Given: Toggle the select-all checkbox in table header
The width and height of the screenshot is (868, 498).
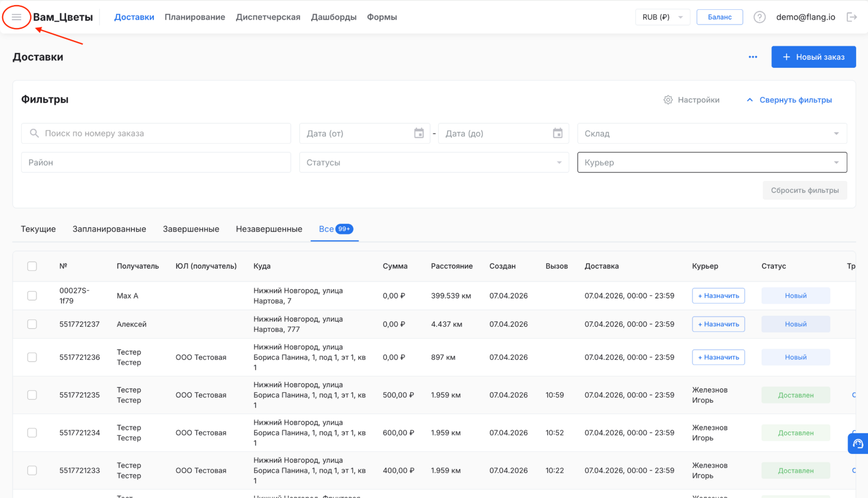Looking at the screenshot, I should tap(32, 266).
